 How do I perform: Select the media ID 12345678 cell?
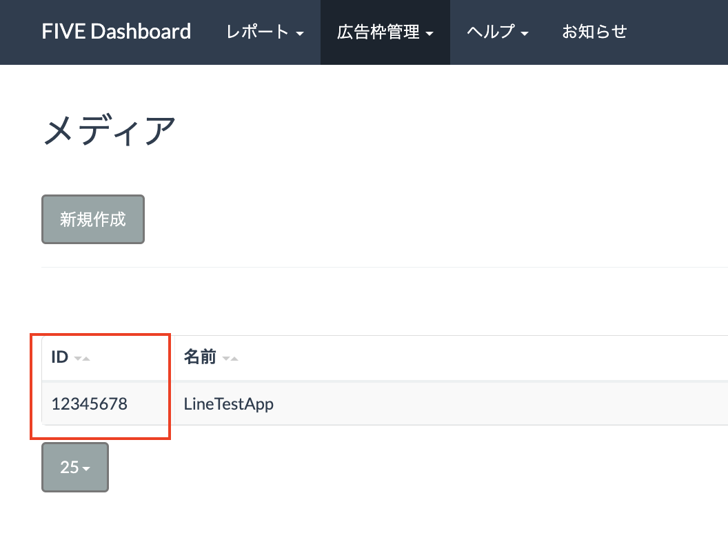pyautogui.click(x=89, y=404)
